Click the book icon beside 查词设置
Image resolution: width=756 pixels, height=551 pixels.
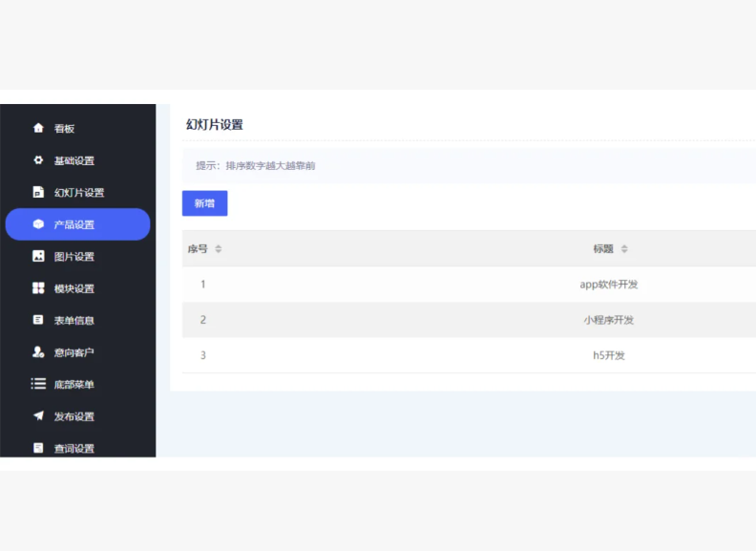tap(38, 448)
